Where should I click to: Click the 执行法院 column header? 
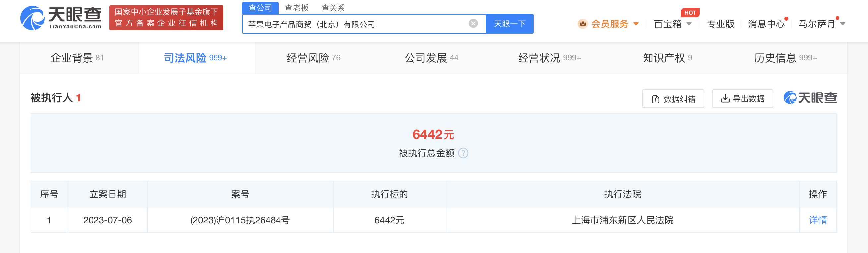622,194
